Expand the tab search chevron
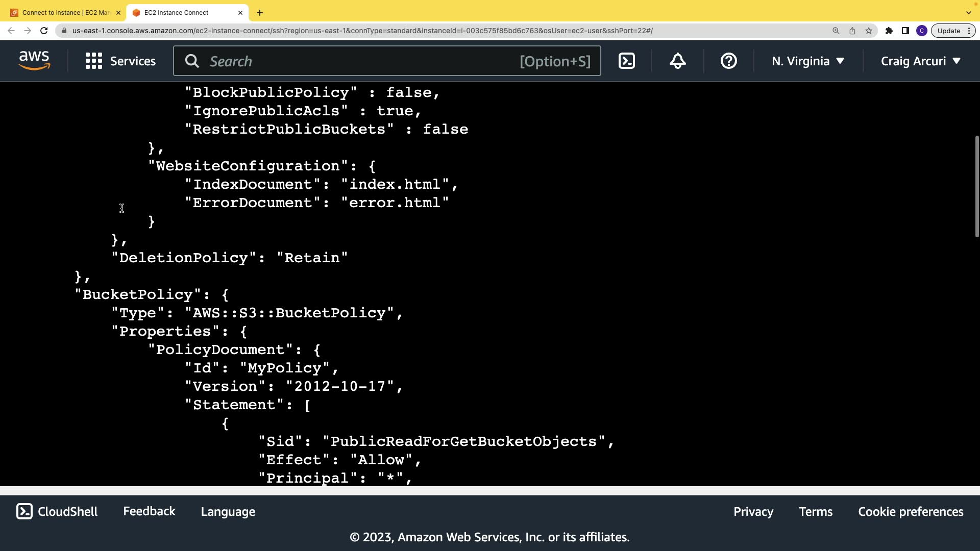The image size is (980, 551). click(x=968, y=12)
